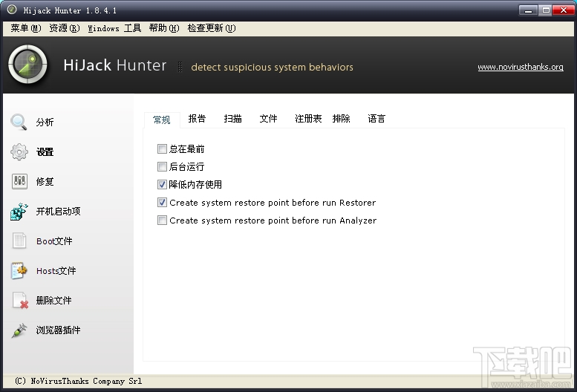Uncheck the 降低内存使用 checkbox
Image resolution: width=577 pixels, height=392 pixels.
(x=162, y=184)
